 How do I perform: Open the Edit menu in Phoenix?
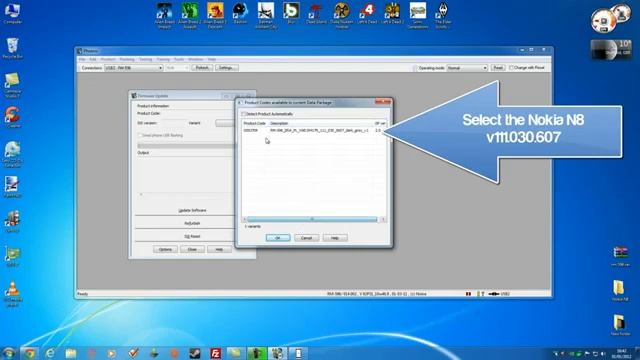[93, 60]
